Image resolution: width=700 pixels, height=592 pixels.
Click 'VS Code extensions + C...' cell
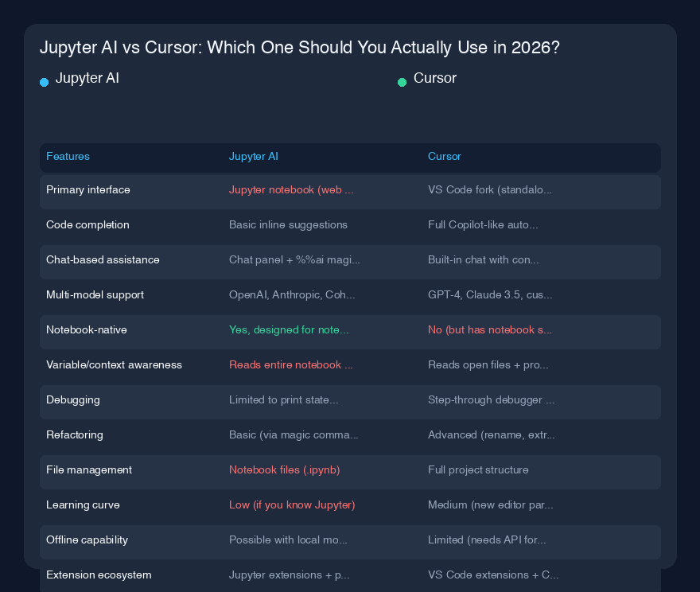[493, 575]
